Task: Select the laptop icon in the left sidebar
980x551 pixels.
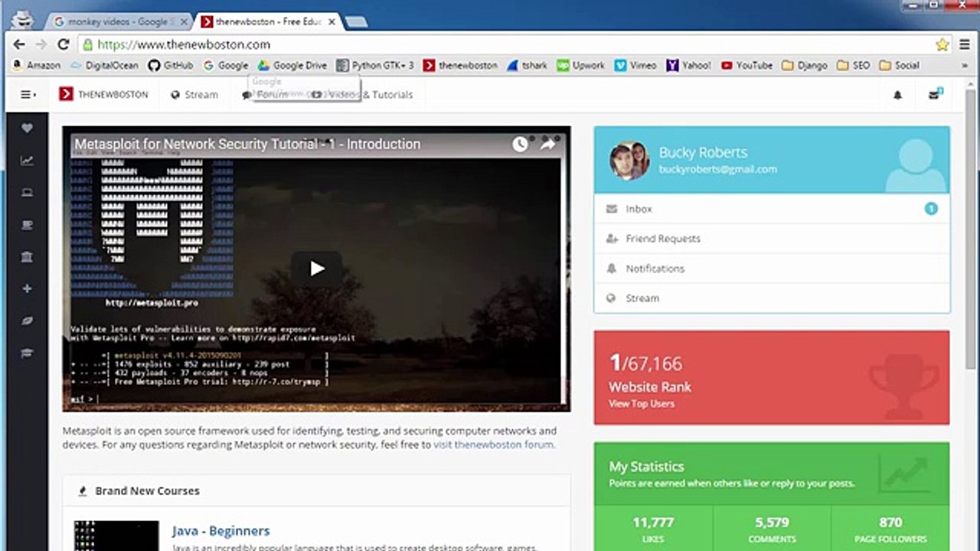Action: pyautogui.click(x=27, y=193)
